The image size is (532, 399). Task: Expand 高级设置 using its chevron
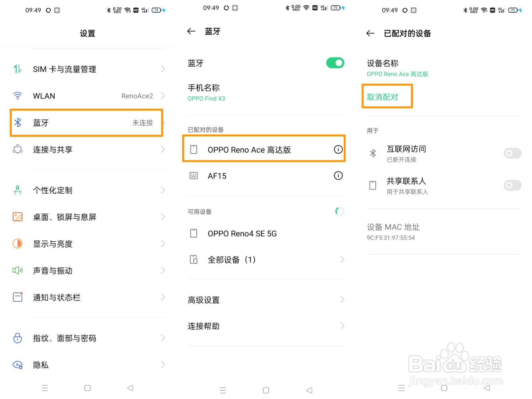(x=342, y=300)
